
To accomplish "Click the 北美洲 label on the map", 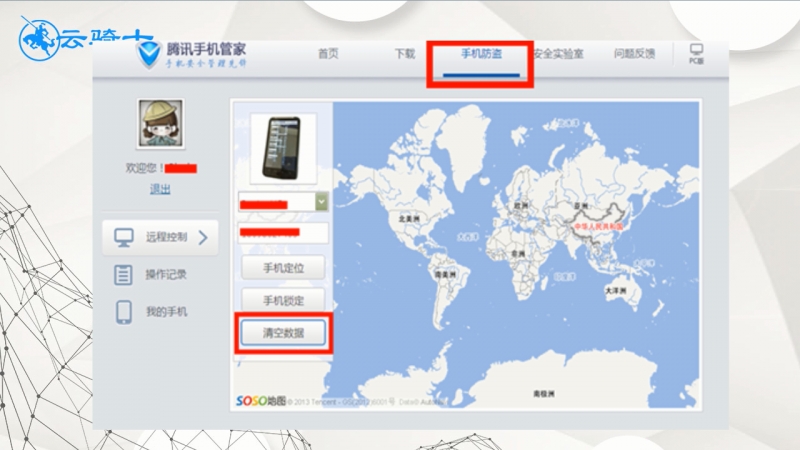I will 409,218.
